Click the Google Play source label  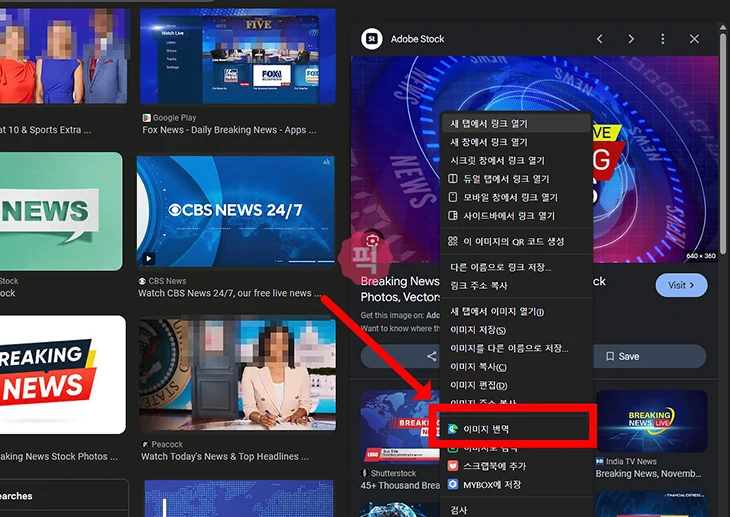(x=174, y=118)
